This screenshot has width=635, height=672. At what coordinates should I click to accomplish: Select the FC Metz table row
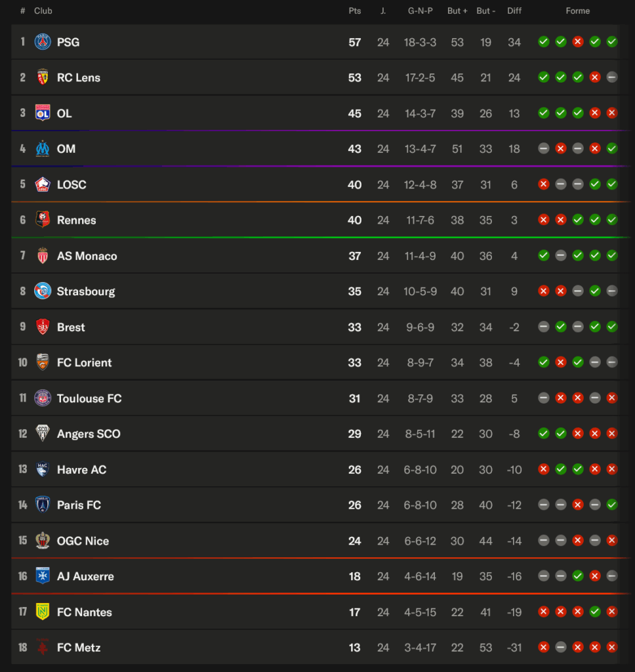[x=262, y=648]
